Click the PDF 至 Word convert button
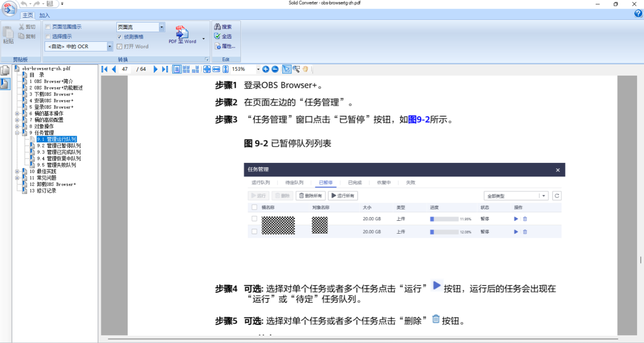 pyautogui.click(x=182, y=35)
